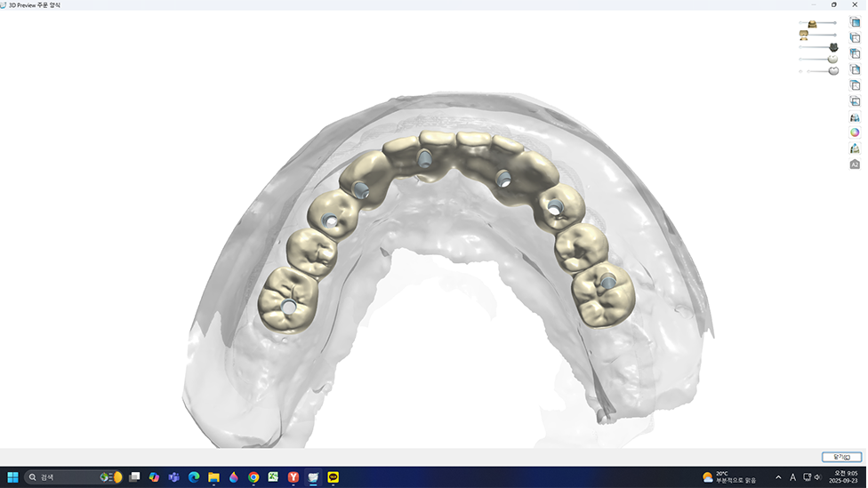
Task: Restore down the 3D Preview window
Action: coord(834,4)
